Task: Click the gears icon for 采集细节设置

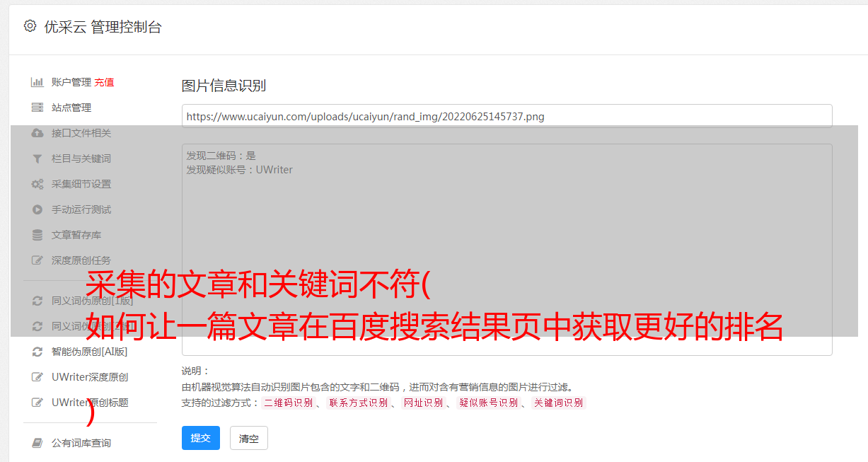Action: pos(37,184)
